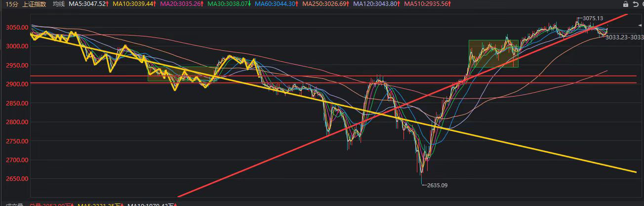Select the MA30:3038.07 indicator value
The width and height of the screenshot is (644, 206).
click(x=228, y=4)
